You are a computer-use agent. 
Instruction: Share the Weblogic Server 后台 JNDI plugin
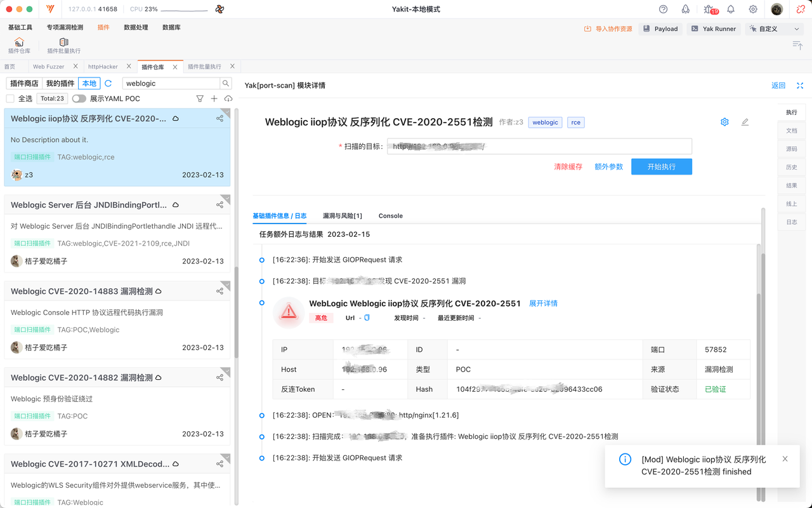pos(219,205)
